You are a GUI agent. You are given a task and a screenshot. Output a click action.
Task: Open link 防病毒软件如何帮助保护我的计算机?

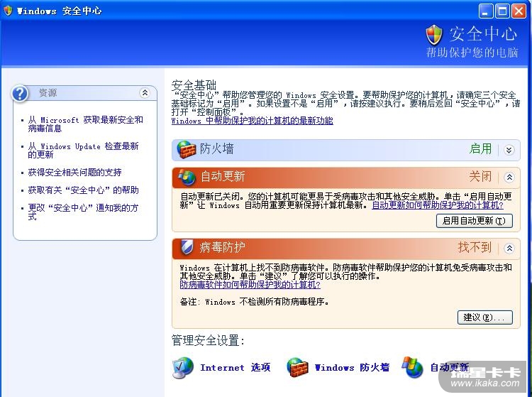250,285
